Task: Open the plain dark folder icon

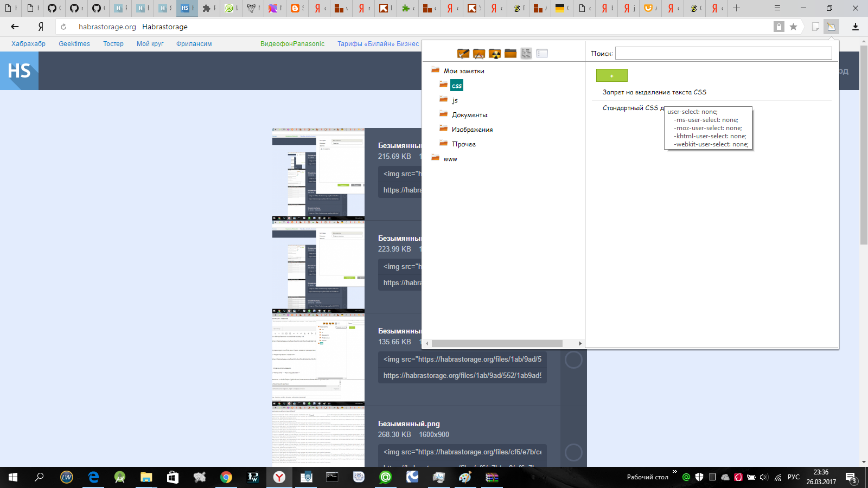Action: 510,53
